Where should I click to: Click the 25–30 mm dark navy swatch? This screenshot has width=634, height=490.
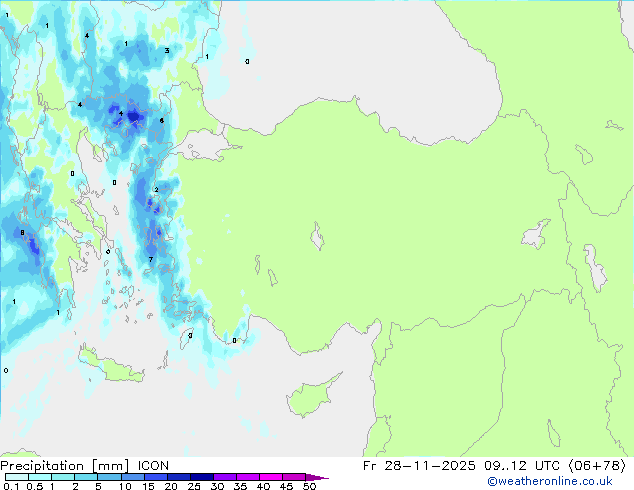pos(202,477)
